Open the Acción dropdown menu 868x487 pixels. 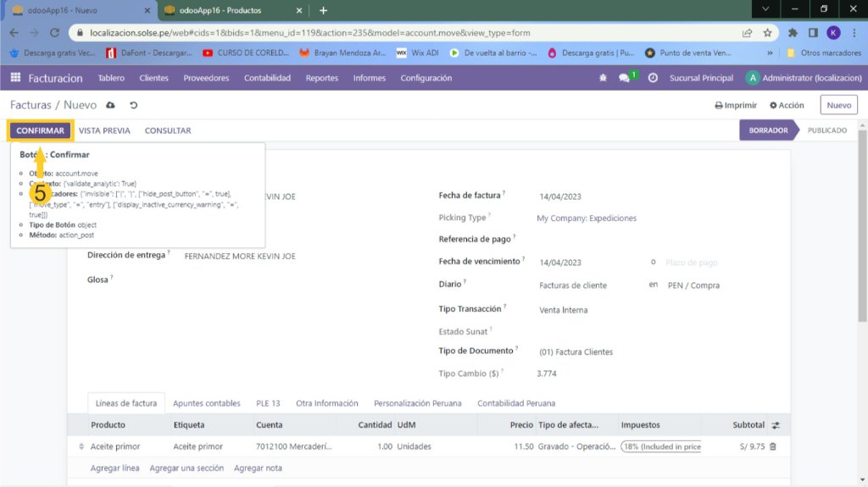point(786,105)
